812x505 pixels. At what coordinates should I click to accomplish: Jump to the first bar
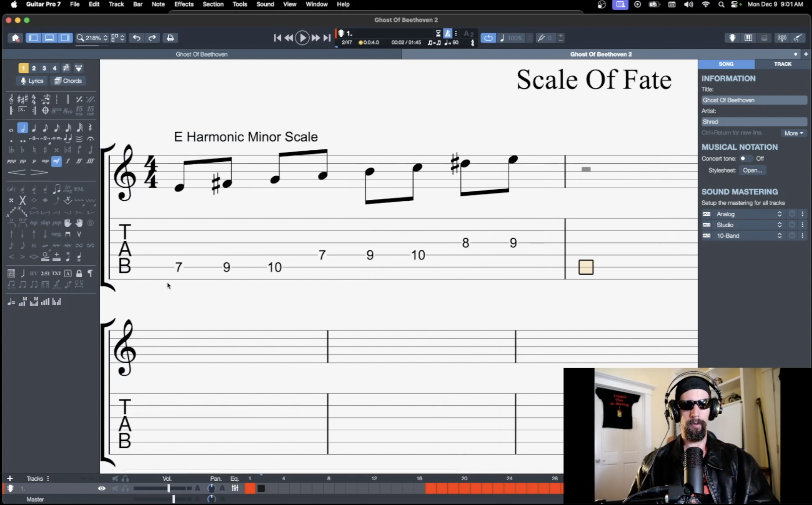(277, 38)
